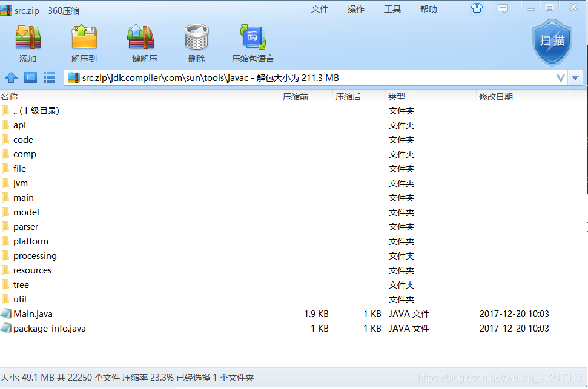The height and width of the screenshot is (389, 588).
Task: Click the status bar size summary text
Action: coord(127,378)
